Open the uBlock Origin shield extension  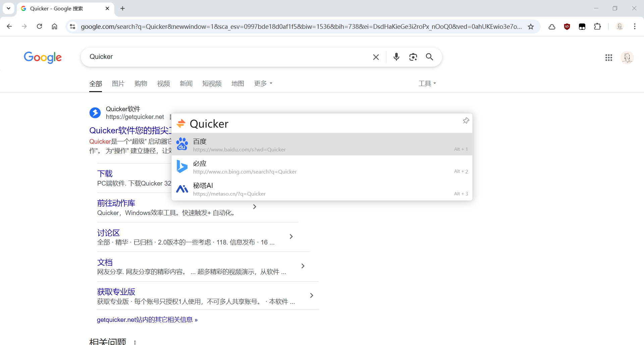(x=567, y=26)
